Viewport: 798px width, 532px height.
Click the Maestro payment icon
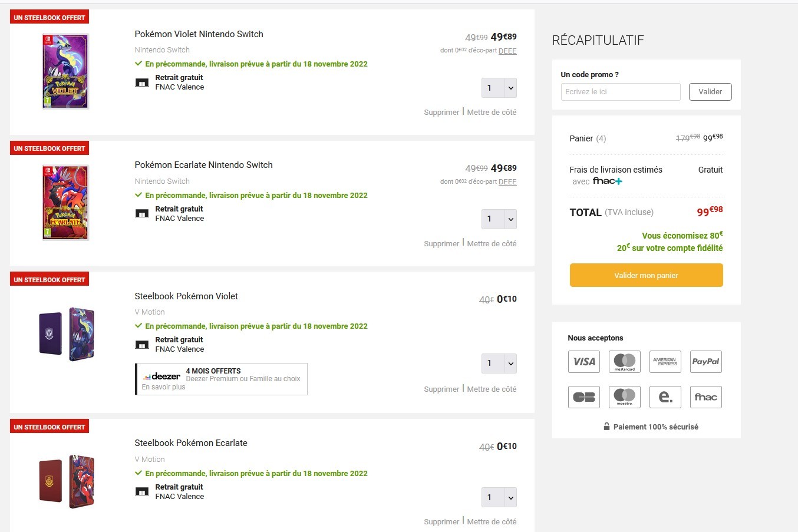625,397
